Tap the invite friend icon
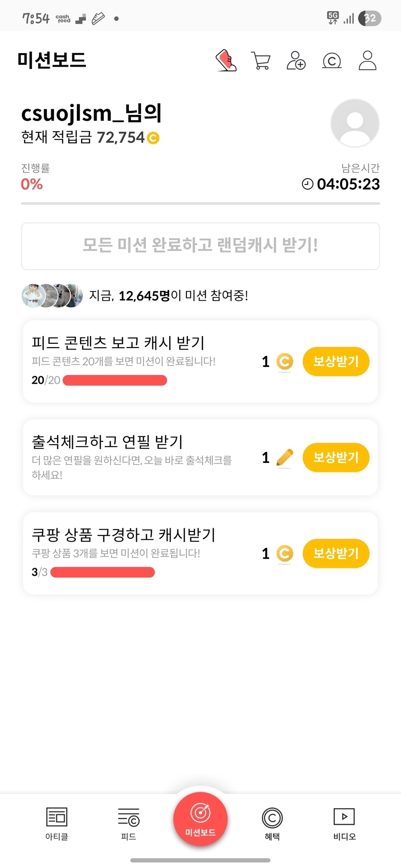This screenshot has width=401, height=868. tap(296, 61)
